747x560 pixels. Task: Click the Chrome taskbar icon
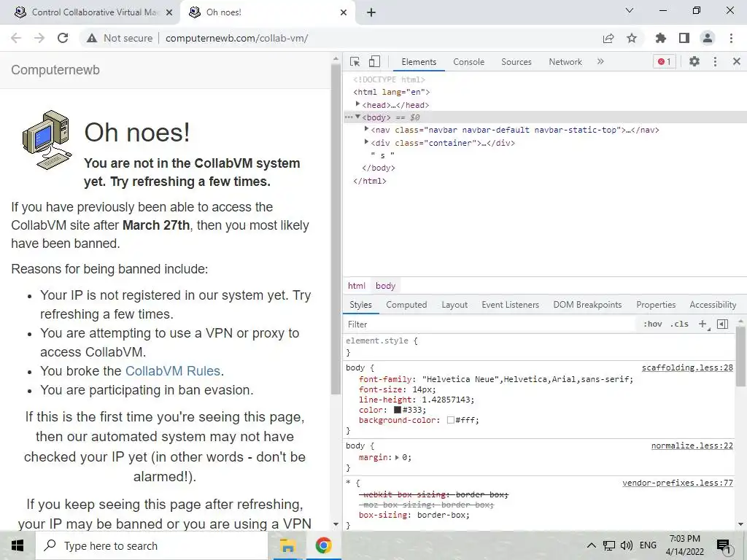(x=323, y=545)
